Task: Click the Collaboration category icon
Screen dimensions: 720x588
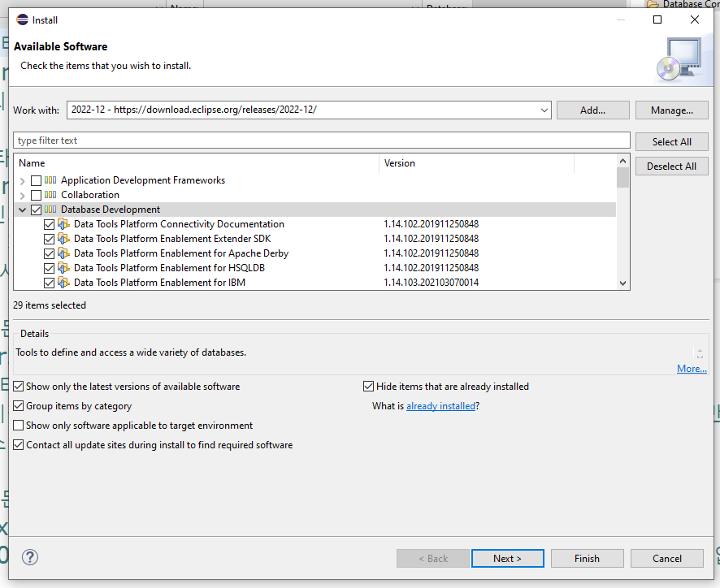Action: click(x=50, y=195)
